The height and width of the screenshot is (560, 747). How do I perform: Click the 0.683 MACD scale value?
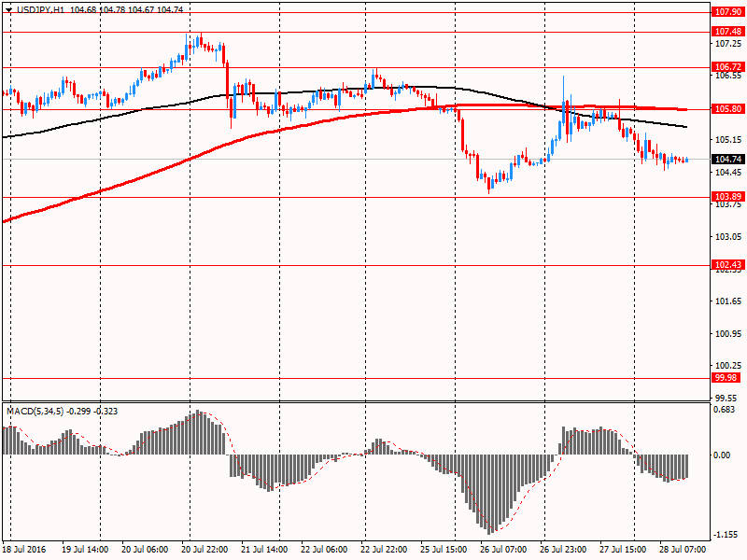click(x=725, y=410)
